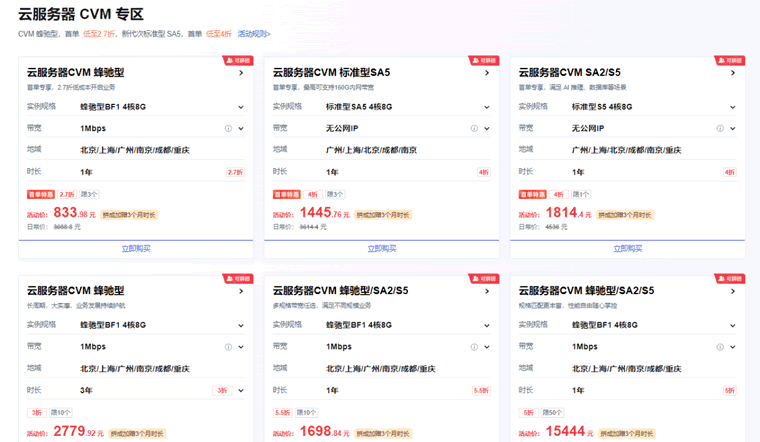Click the 限1个 tag on the SA2/S5 card
The image size is (760, 442).
(581, 194)
